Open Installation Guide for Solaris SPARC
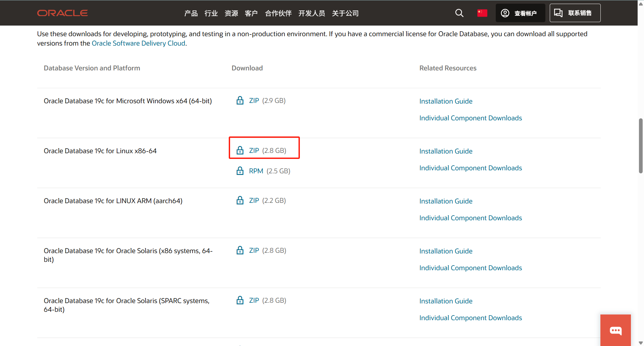 (x=446, y=301)
